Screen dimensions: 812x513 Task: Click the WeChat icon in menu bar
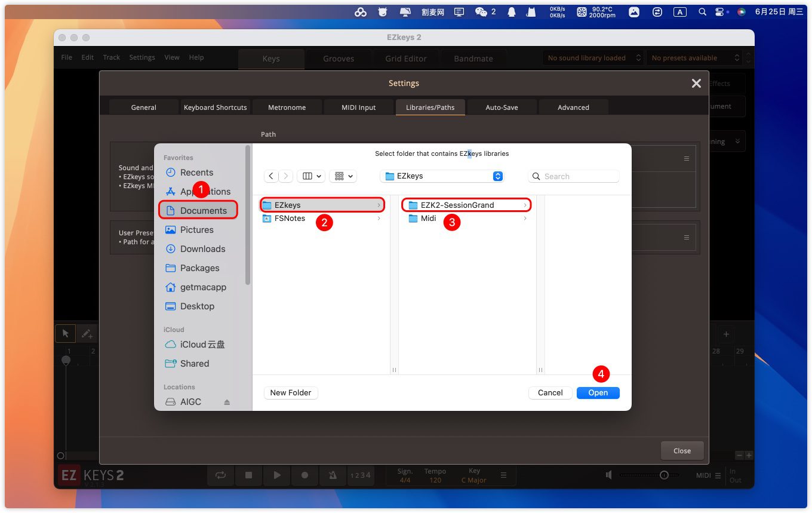(x=481, y=12)
